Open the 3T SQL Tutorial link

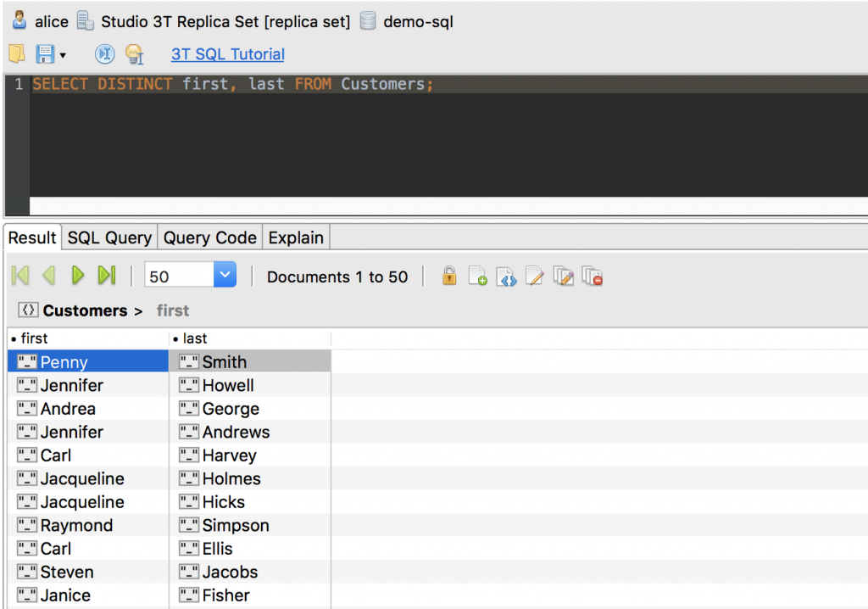(x=227, y=53)
